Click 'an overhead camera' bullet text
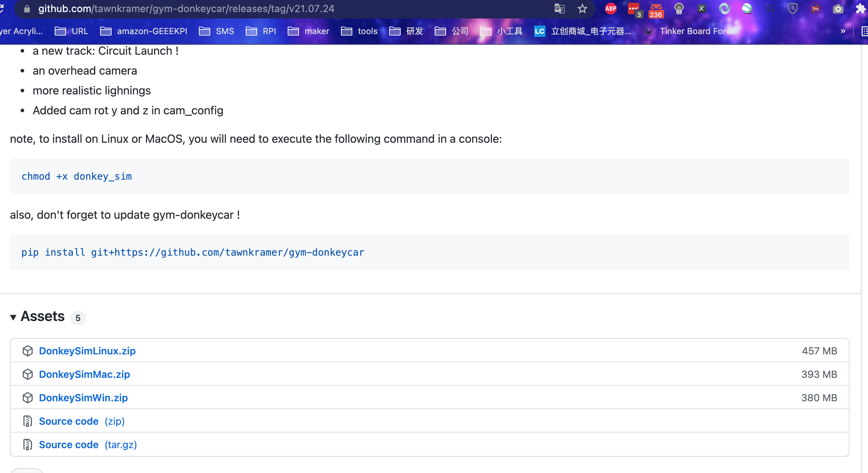 pyautogui.click(x=85, y=71)
